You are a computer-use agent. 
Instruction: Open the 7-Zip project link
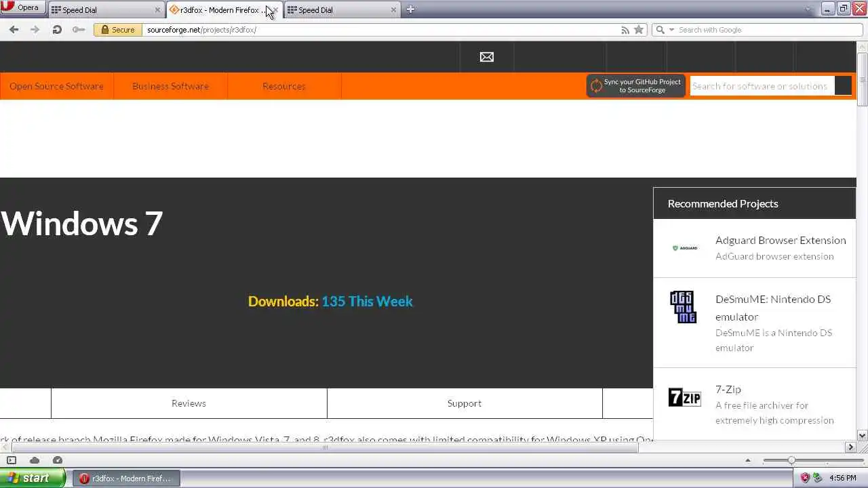click(x=728, y=389)
